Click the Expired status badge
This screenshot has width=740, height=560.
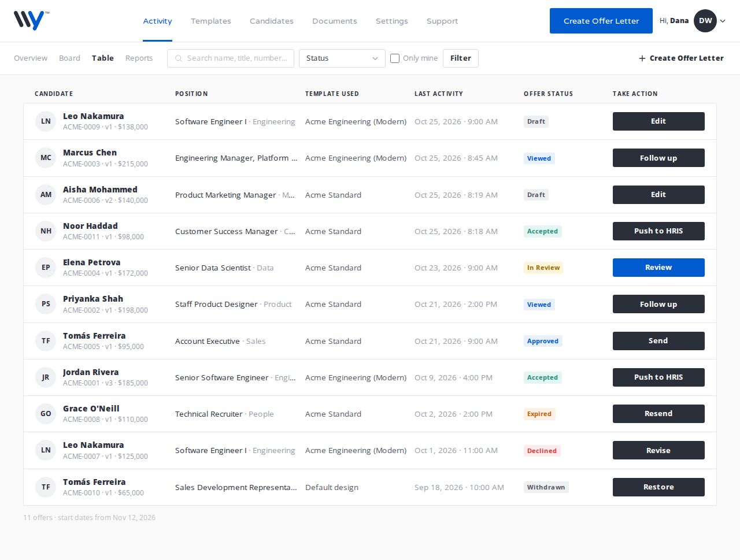coord(539,414)
